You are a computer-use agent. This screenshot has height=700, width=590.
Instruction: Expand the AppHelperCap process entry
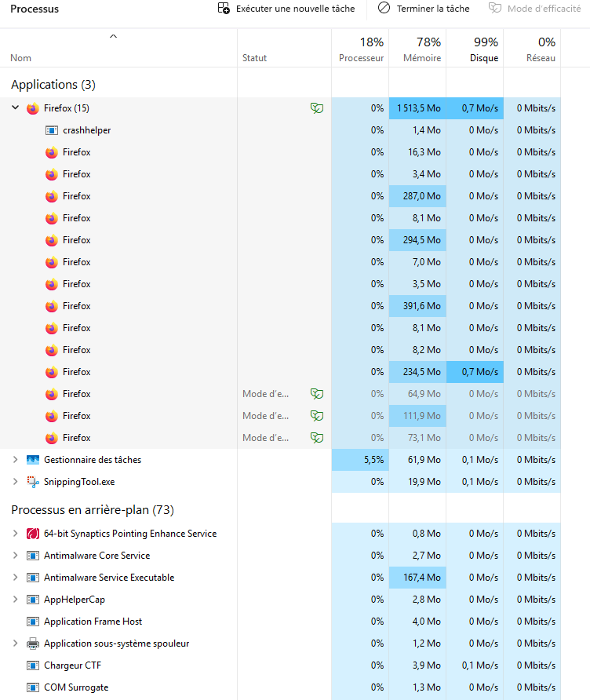[x=15, y=600]
